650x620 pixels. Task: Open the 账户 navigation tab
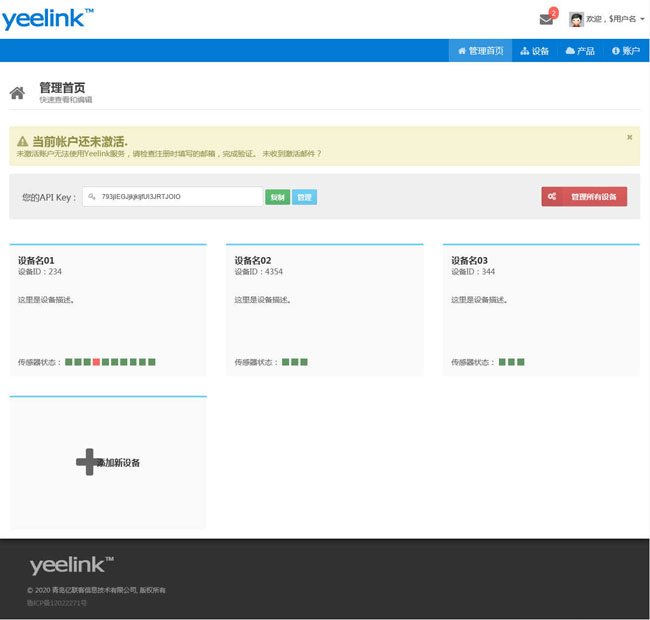pos(626,51)
